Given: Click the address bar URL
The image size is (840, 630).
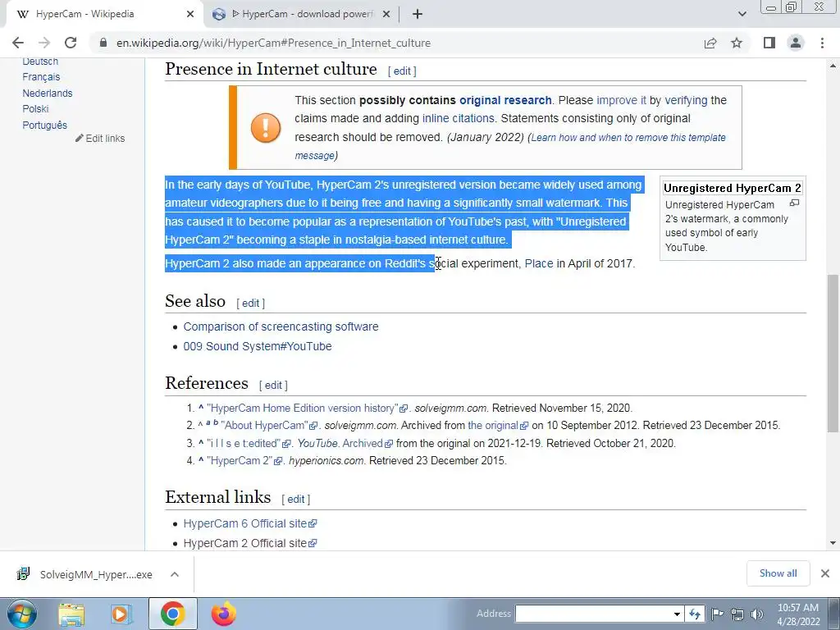Looking at the screenshot, I should click(x=273, y=43).
